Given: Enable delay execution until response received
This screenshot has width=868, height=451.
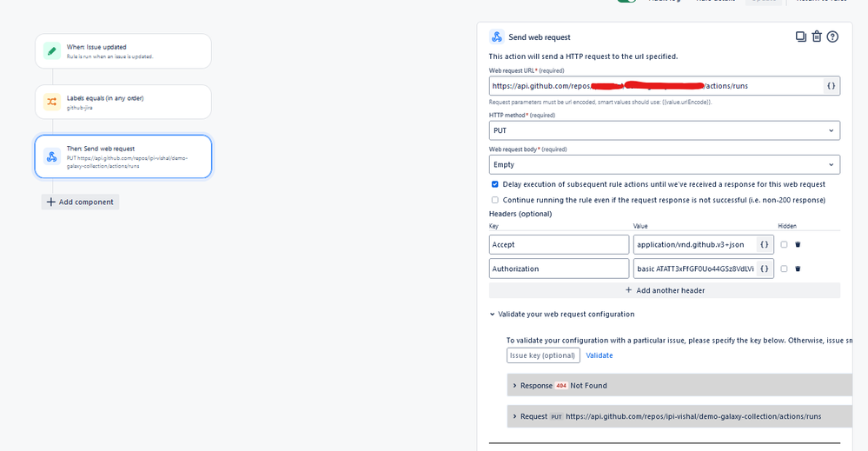Looking at the screenshot, I should point(495,184).
